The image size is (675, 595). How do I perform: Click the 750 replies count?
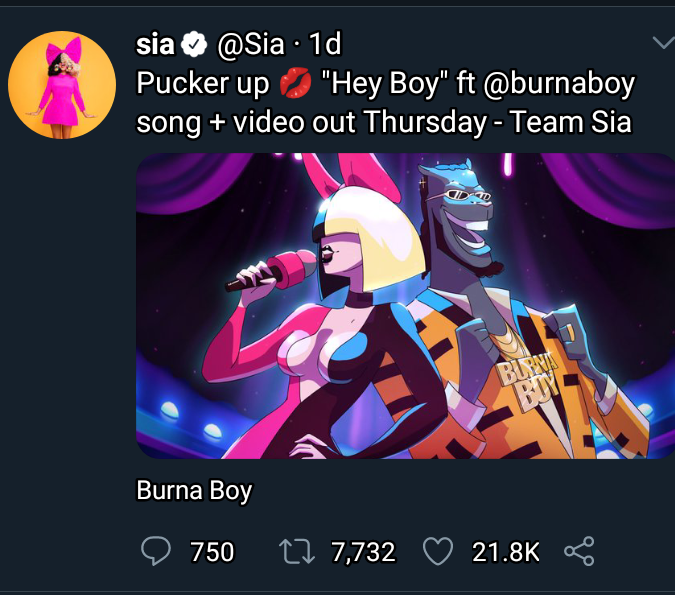click(211, 551)
